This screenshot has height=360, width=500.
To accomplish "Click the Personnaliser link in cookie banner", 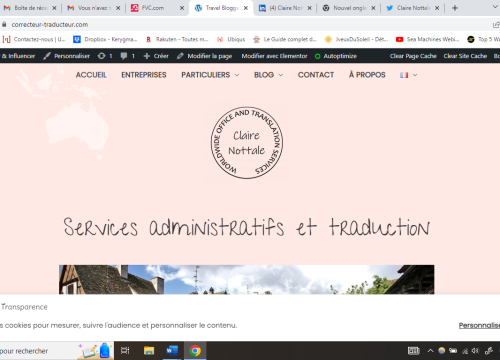I will [x=479, y=325].
